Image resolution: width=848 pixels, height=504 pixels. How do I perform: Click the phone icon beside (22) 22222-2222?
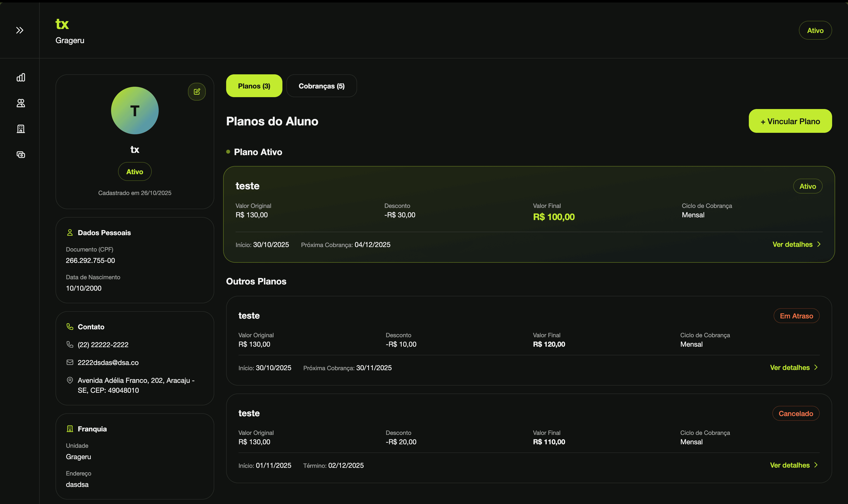coord(70,344)
